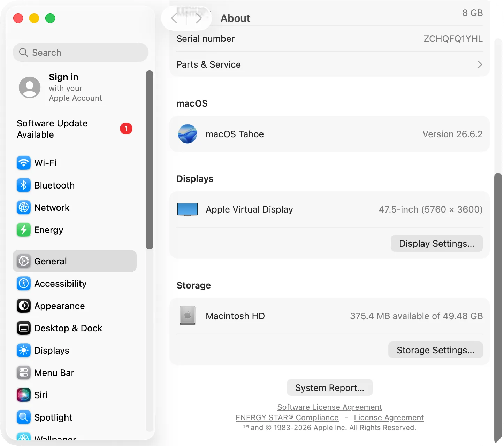Click the Macintosh HD label
Viewport: 504px width, 446px height.
coord(235,316)
